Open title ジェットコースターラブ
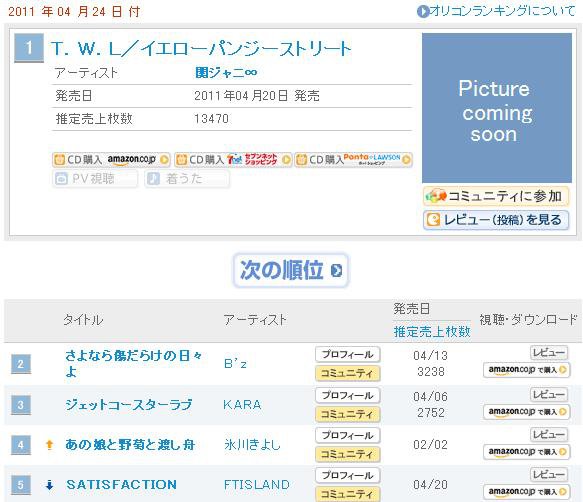Image resolution: width=583 pixels, height=502 pixels. point(129,405)
